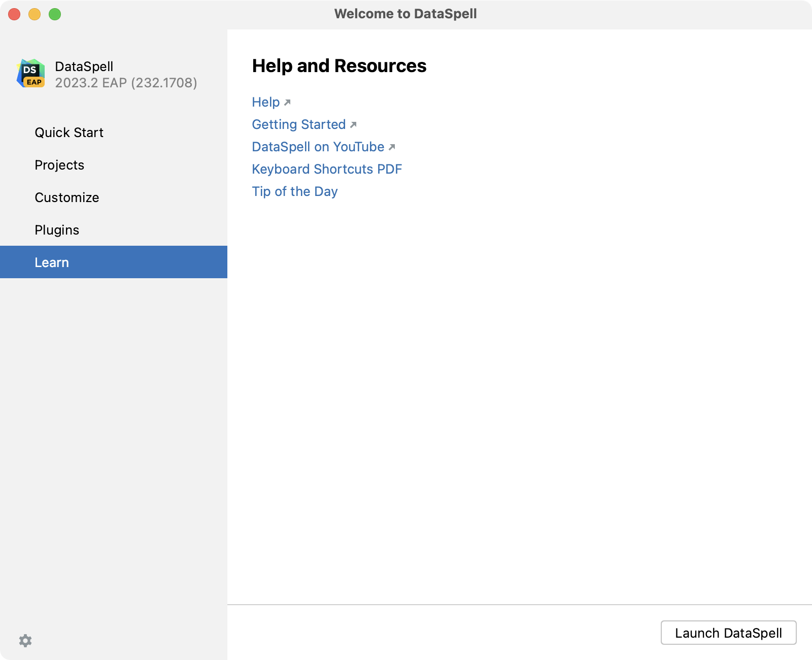Screen dimensions: 812x660
Task: Select the Learn section in the sidebar
Action: point(52,262)
